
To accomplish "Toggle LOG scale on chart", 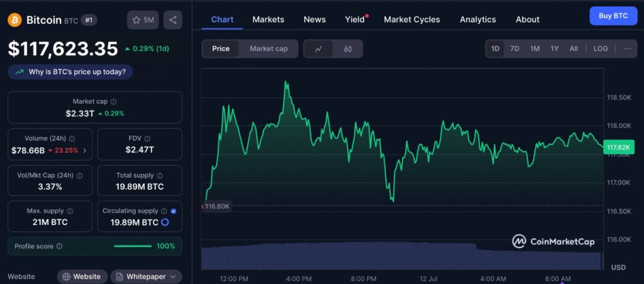I will tap(601, 48).
